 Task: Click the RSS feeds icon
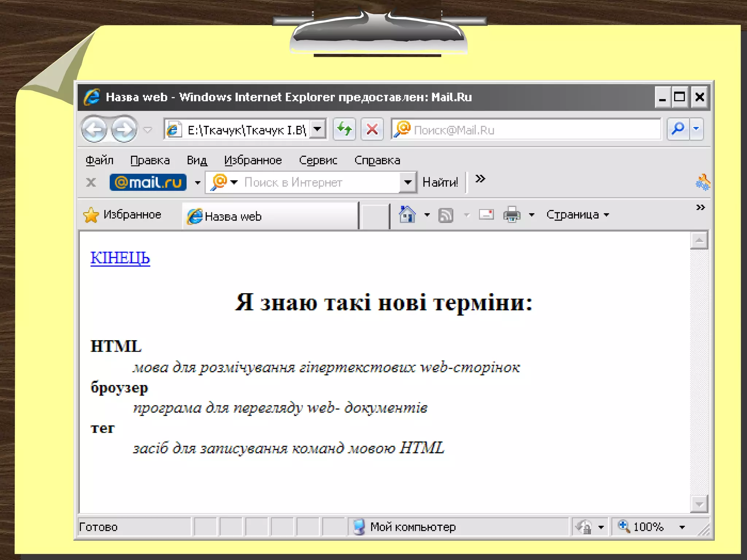tap(446, 215)
